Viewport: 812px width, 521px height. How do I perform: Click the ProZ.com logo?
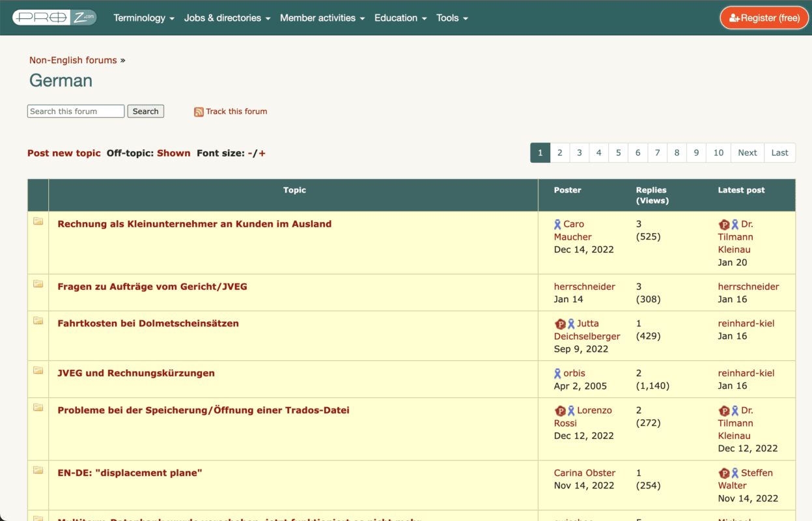54,18
